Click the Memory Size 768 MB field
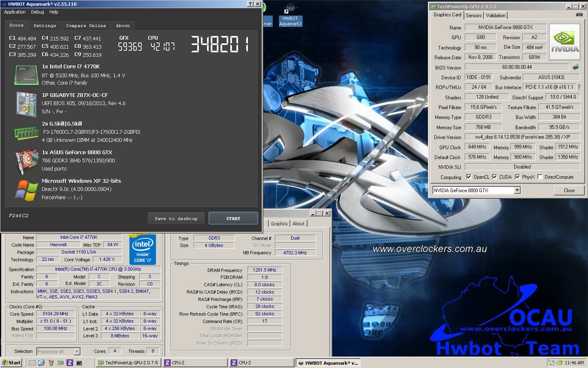Viewport: 588px width, 368px height. click(483, 127)
